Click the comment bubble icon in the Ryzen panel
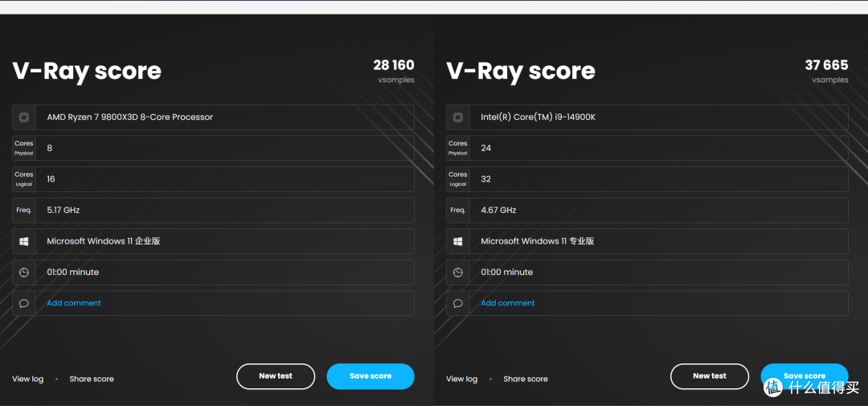Viewport: 868px width, 406px height. [x=24, y=304]
